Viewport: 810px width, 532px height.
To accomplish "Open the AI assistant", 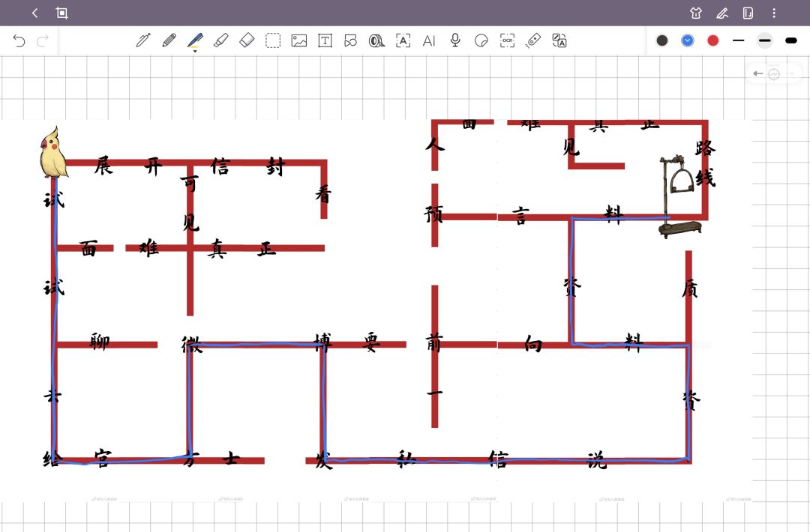I will (429, 40).
